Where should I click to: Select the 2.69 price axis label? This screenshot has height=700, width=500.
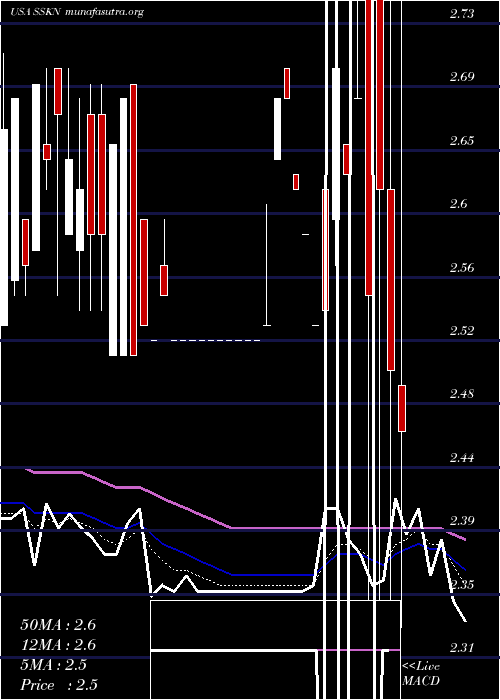coord(462,77)
